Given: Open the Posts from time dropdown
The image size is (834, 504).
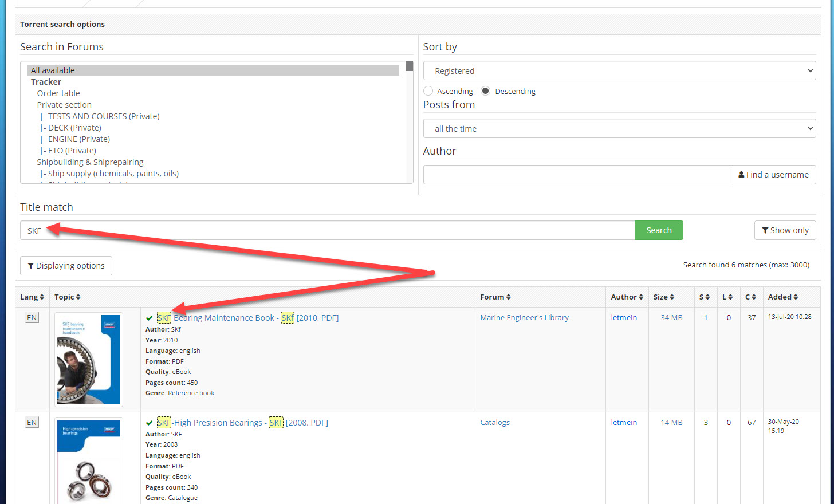Looking at the screenshot, I should 619,129.
